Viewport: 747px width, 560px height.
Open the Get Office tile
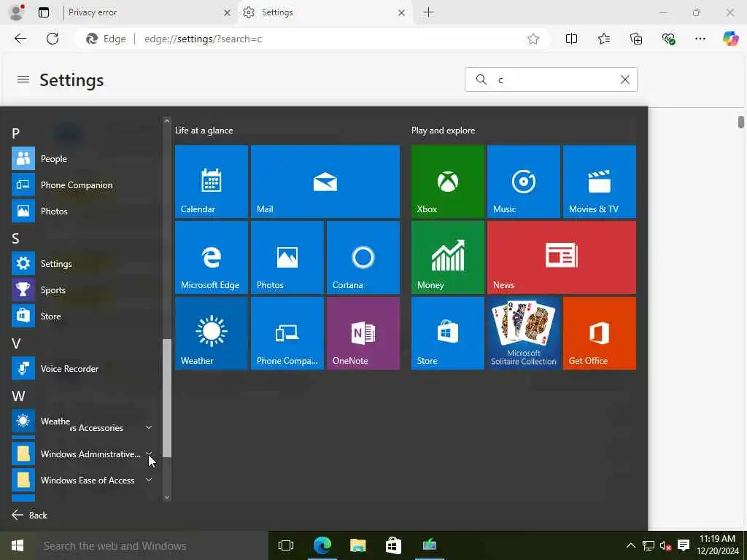click(600, 333)
